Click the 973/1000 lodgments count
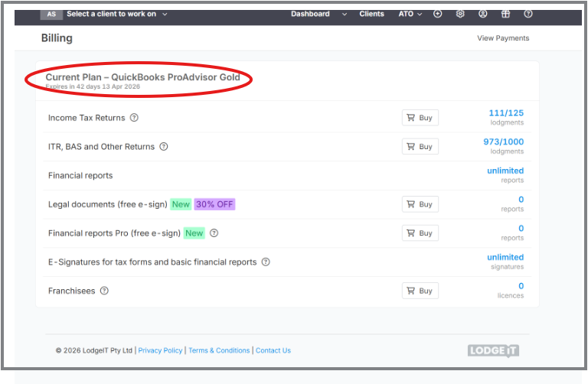Image resolution: width=588 pixels, height=384 pixels. [x=503, y=142]
